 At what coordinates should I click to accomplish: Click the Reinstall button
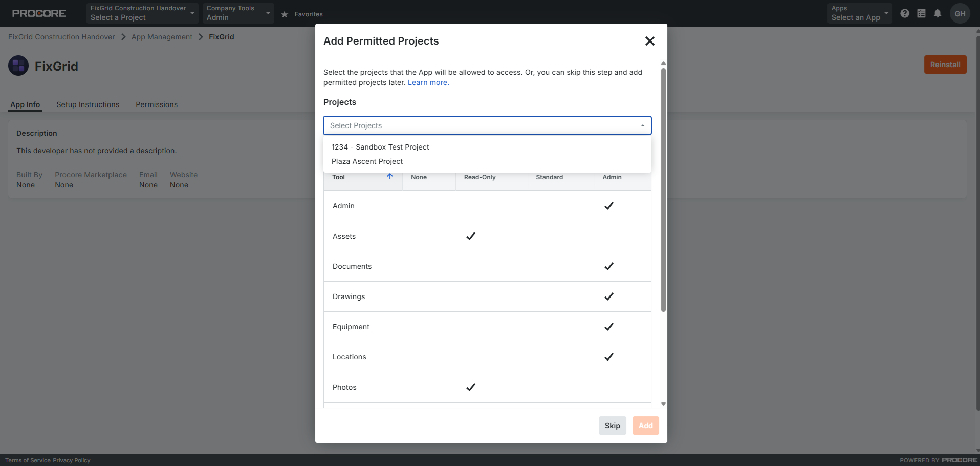coord(945,65)
